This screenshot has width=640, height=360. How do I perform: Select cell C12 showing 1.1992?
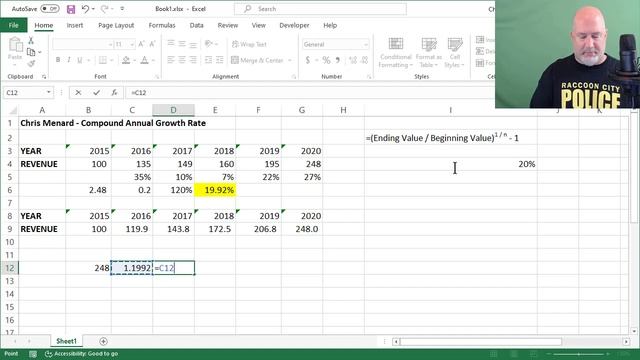(x=132, y=268)
